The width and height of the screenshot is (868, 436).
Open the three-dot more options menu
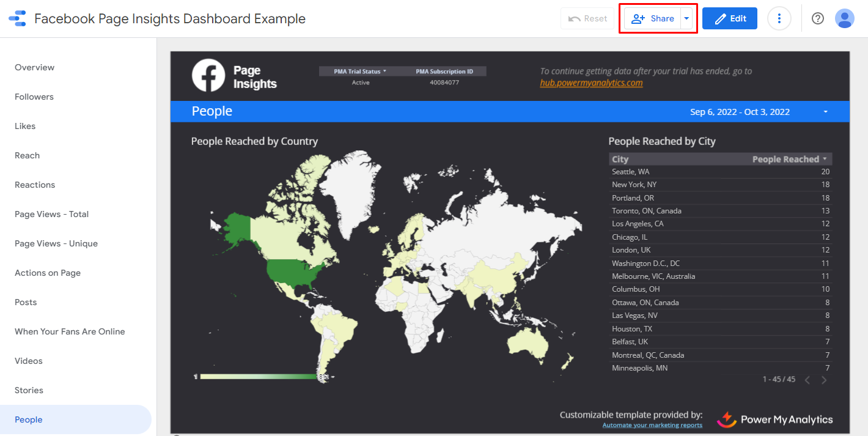click(779, 18)
